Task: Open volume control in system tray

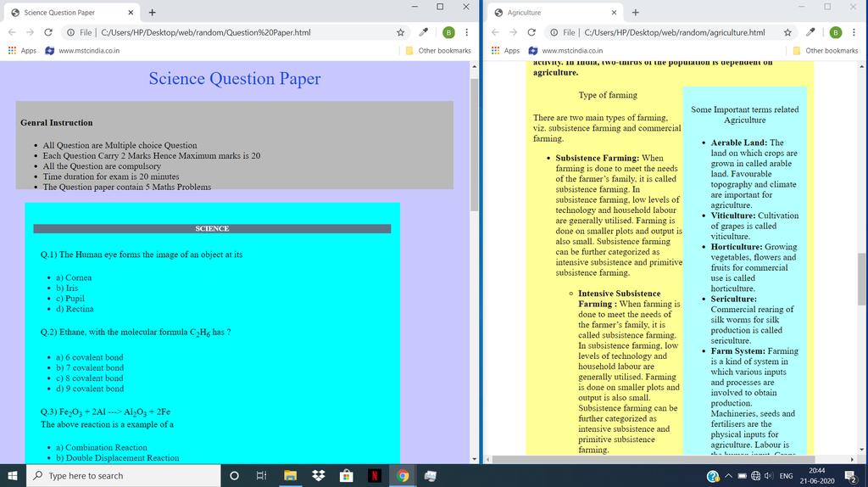Action: [x=768, y=476]
